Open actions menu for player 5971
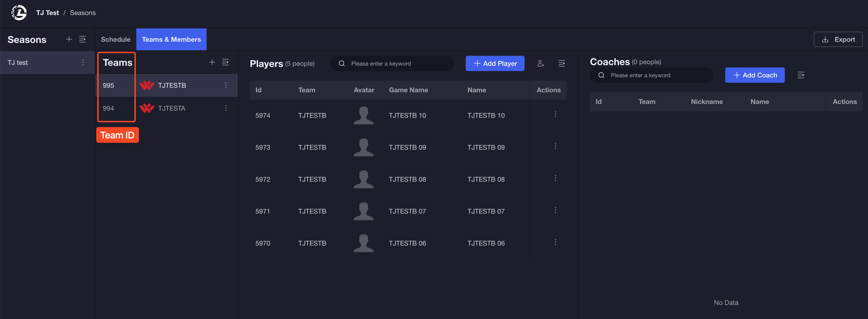The image size is (868, 319). pos(555,210)
